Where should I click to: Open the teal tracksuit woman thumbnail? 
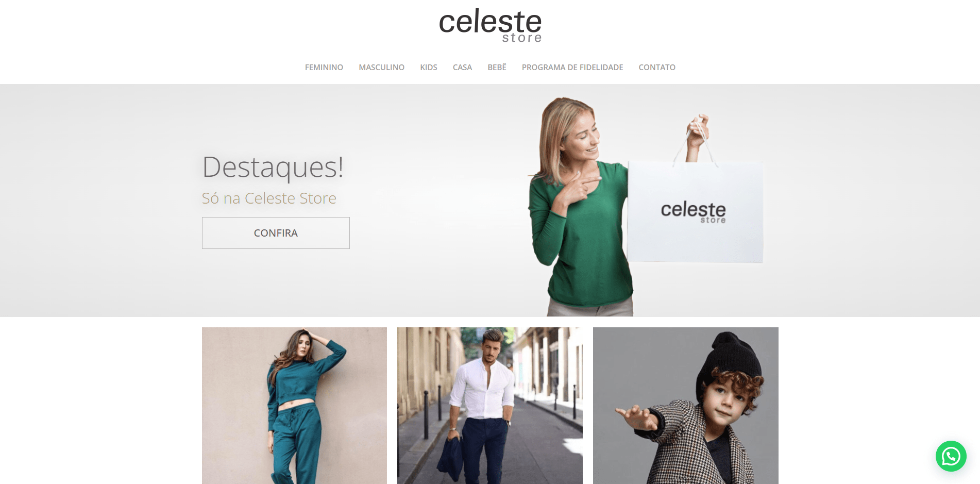pyautogui.click(x=294, y=406)
